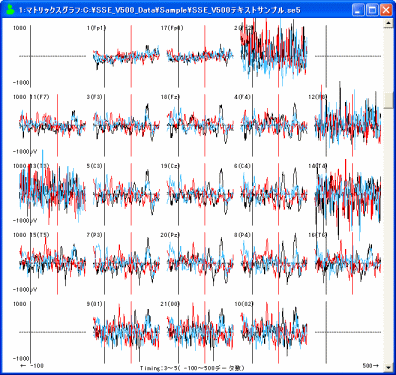This screenshot has height=375, width=396.
Task: Minimize the matrix graph window
Action: (358, 10)
